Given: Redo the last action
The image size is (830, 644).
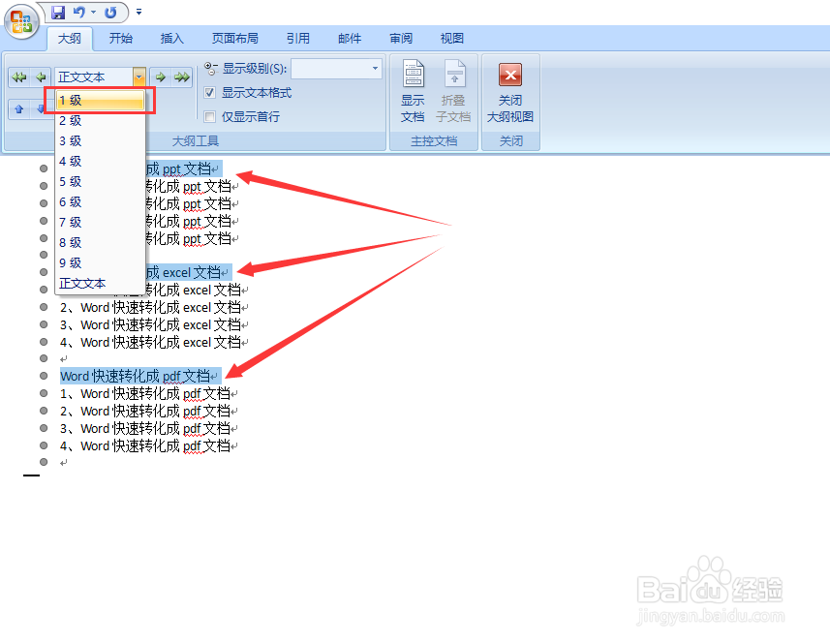Looking at the screenshot, I should click(x=110, y=12).
